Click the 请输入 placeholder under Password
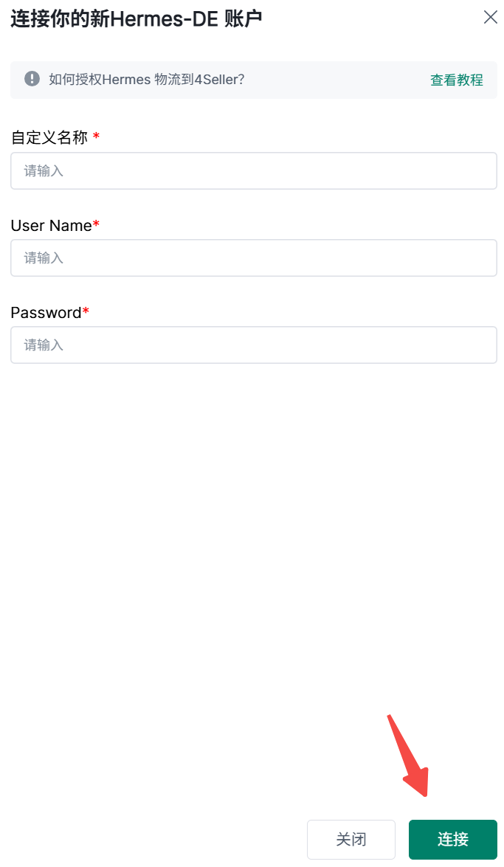This screenshot has height=867, width=504. (44, 345)
